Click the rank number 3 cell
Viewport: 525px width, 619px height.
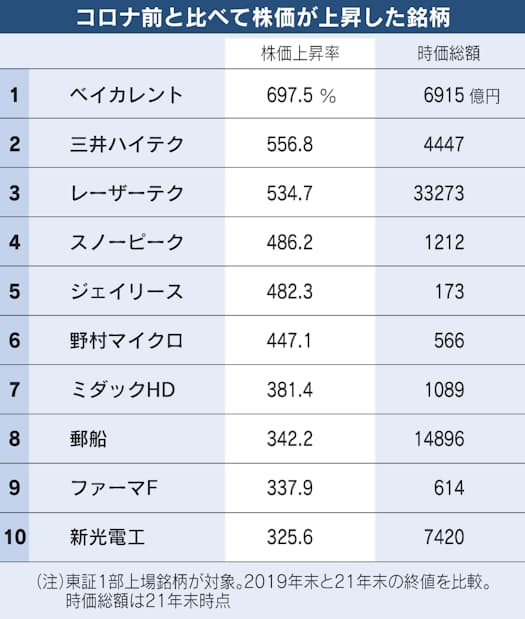coord(15,193)
